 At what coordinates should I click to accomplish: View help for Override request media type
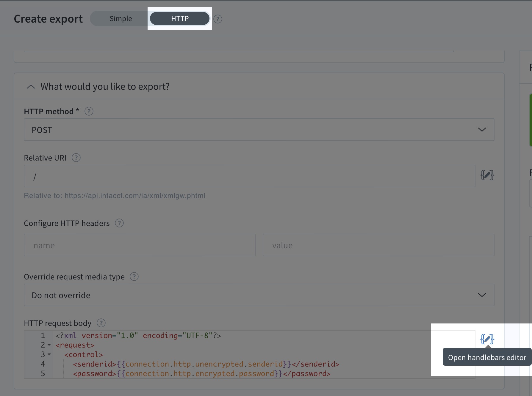[x=134, y=276]
